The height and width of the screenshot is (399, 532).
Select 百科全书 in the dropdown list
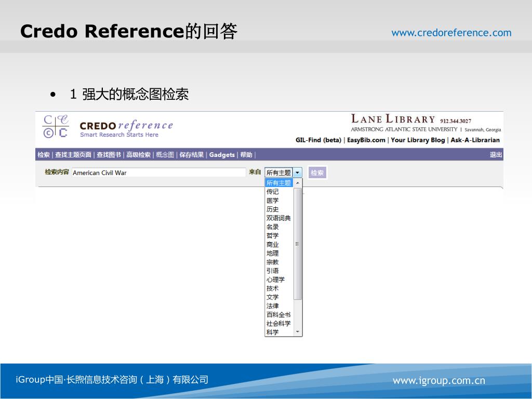[x=278, y=315]
